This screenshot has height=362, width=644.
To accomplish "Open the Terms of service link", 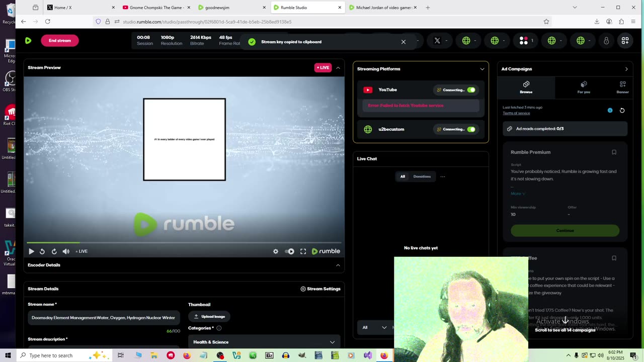I will pos(516,113).
